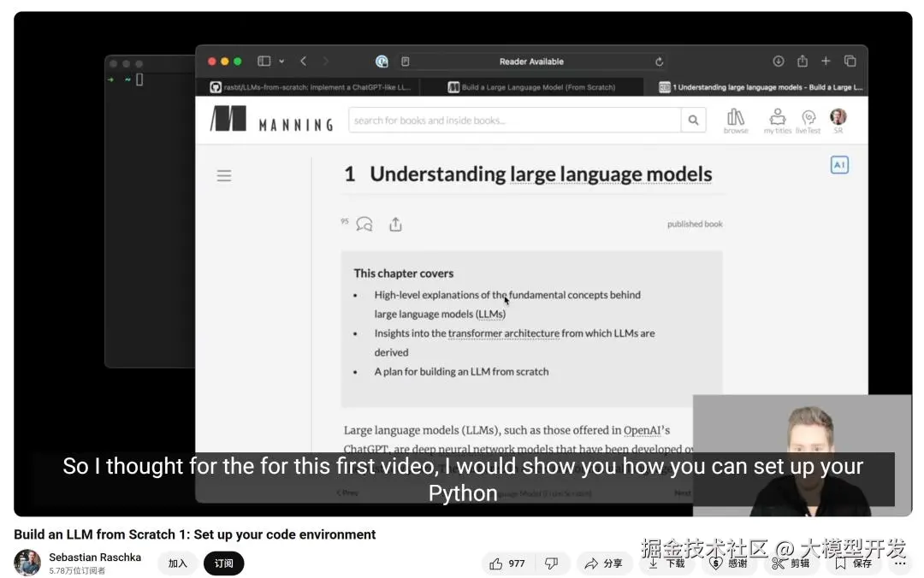Click the 加入 join button
924x578 pixels.
[x=177, y=563]
